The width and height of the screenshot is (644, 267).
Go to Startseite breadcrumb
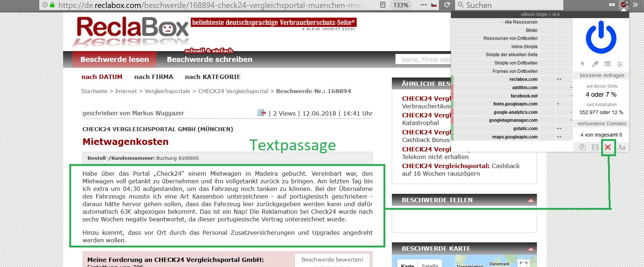(94, 91)
